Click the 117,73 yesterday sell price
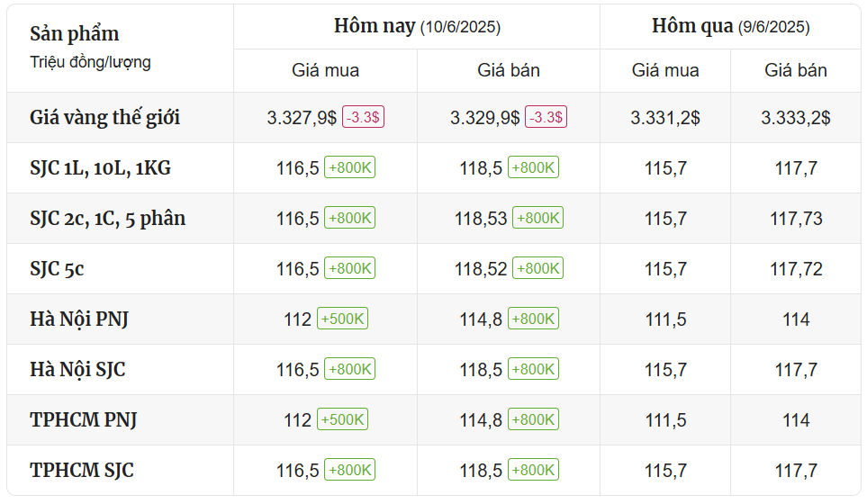 796,219
